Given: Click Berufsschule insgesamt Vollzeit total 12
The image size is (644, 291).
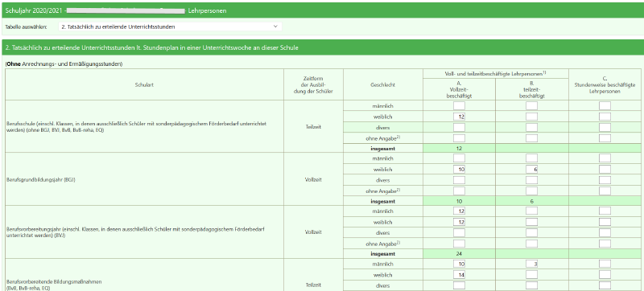Looking at the screenshot, I should 459,148.
